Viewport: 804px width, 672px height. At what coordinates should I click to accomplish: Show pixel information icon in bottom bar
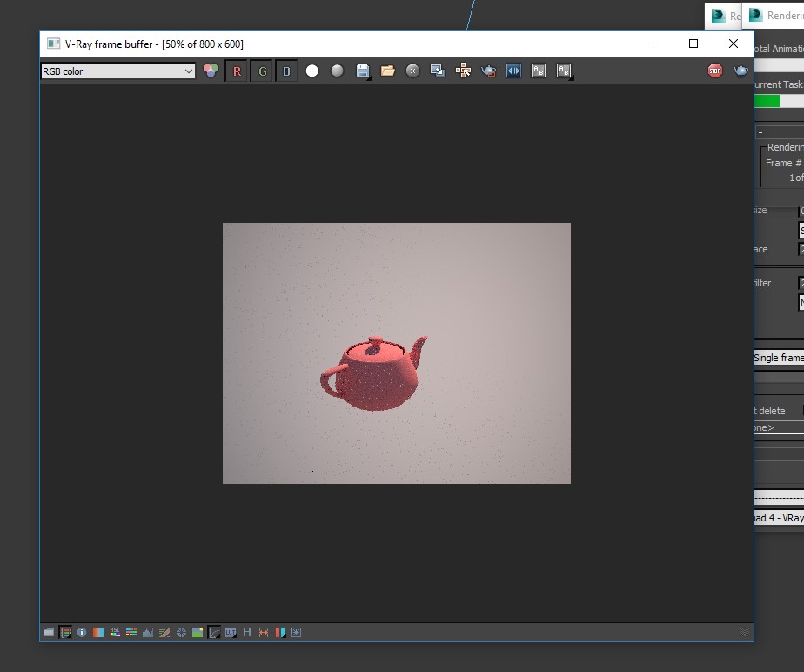(82, 633)
